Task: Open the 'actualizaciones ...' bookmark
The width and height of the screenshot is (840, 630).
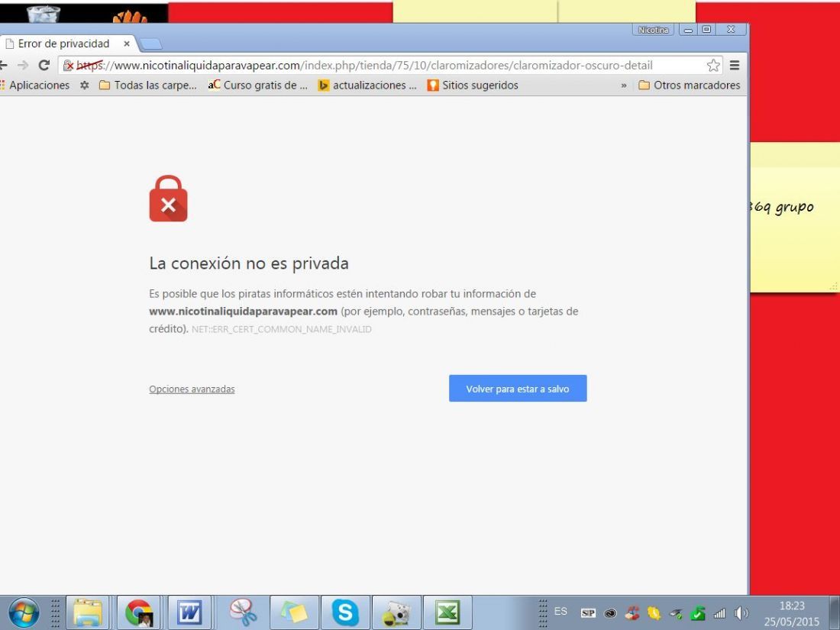Action: pyautogui.click(x=367, y=86)
